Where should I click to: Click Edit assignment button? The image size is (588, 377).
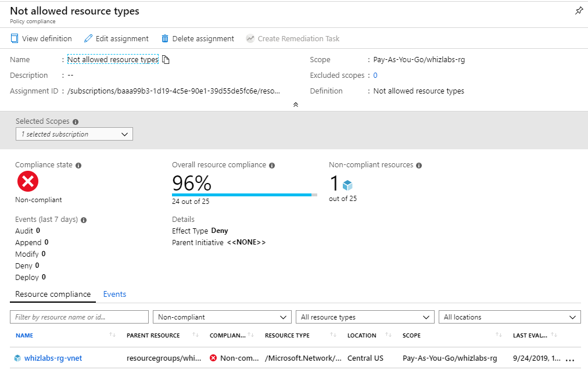(x=116, y=39)
